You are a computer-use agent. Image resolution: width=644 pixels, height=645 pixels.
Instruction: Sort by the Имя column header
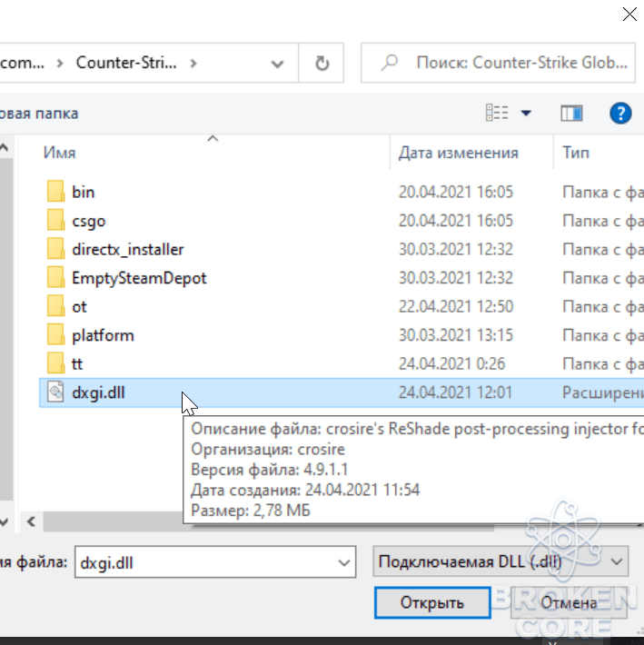60,153
